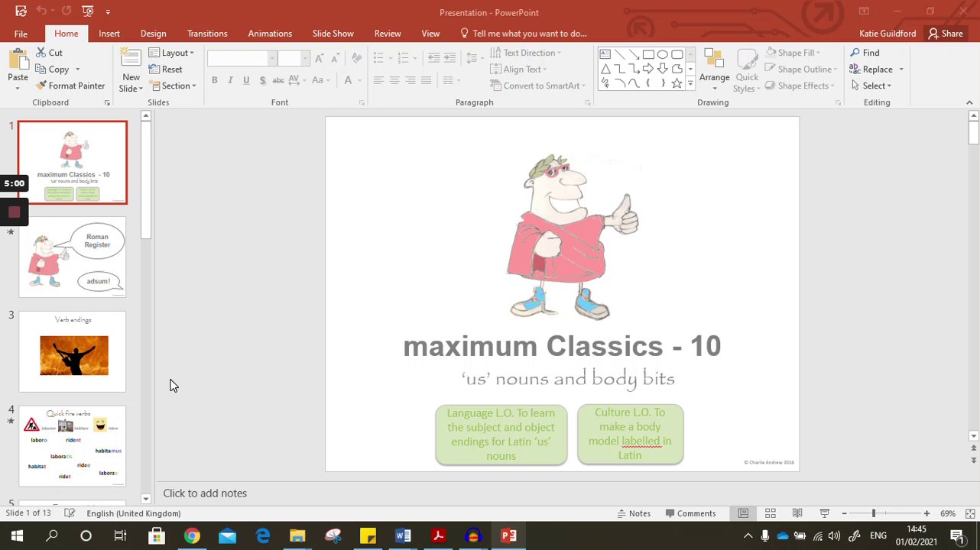The height and width of the screenshot is (550, 980).
Task: Click the Katie Guildford account name
Action: pos(888,34)
